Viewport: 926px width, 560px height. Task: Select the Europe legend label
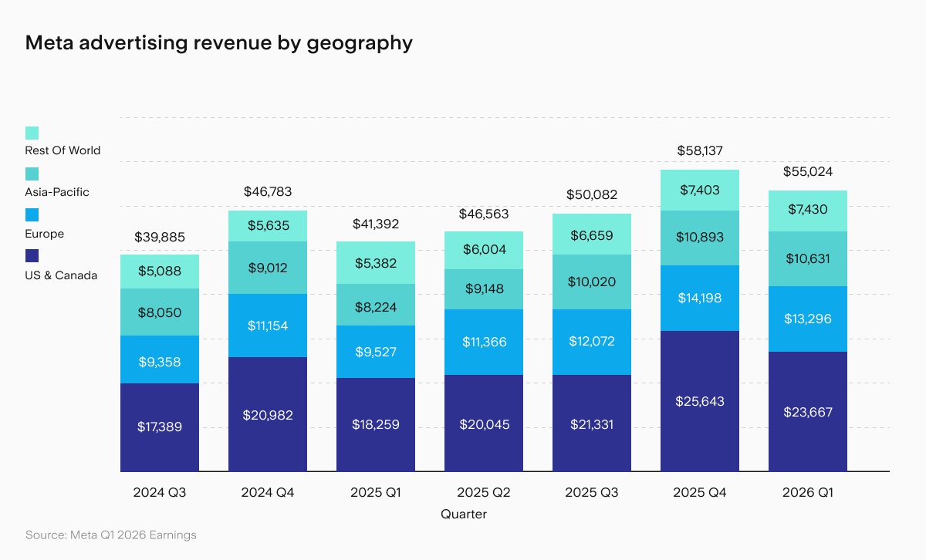pyautogui.click(x=45, y=234)
